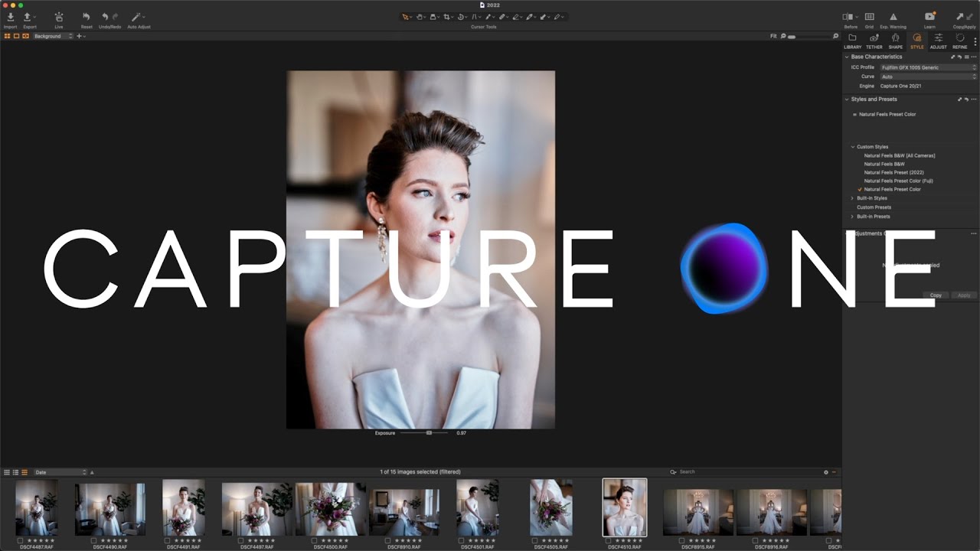Switch browser to grid view
Viewport: 980px width, 551px height.
[7, 472]
